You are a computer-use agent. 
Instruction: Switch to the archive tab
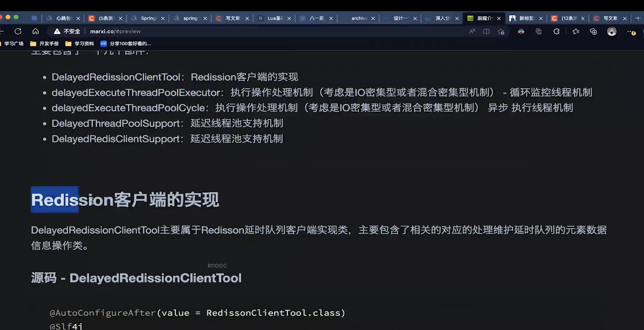point(358,18)
